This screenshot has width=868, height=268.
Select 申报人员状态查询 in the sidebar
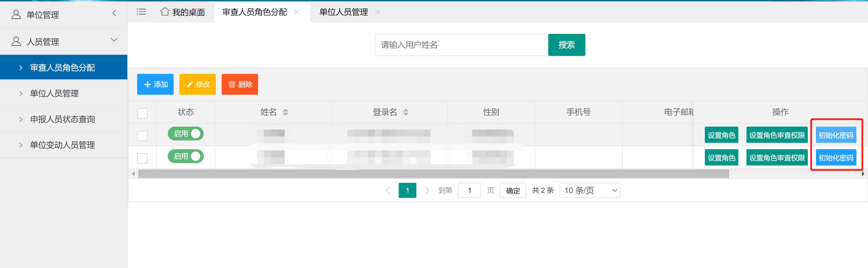(x=63, y=119)
